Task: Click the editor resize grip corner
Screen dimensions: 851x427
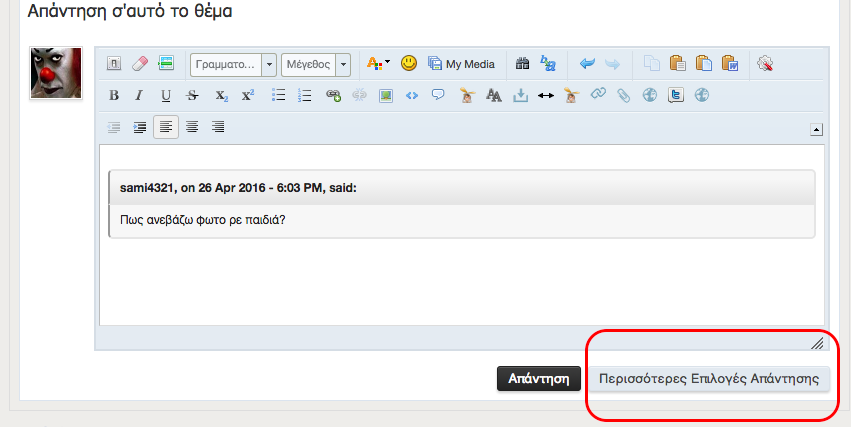Action: point(817,342)
